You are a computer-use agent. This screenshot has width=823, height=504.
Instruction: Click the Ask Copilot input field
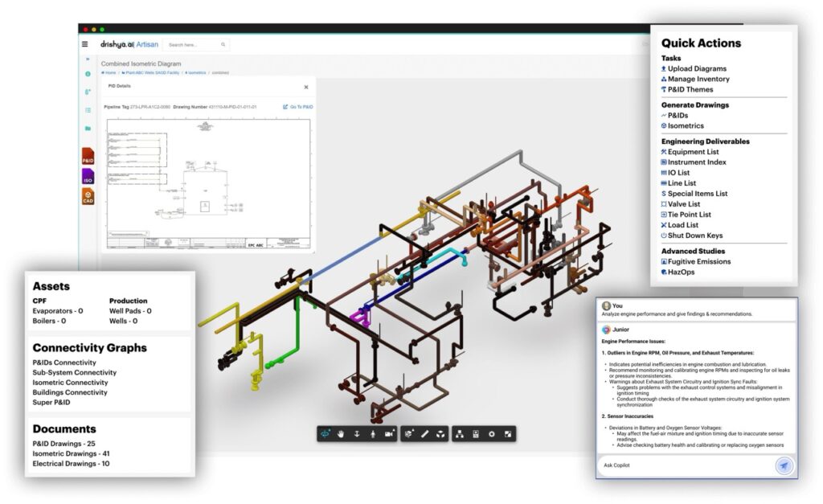(685, 465)
